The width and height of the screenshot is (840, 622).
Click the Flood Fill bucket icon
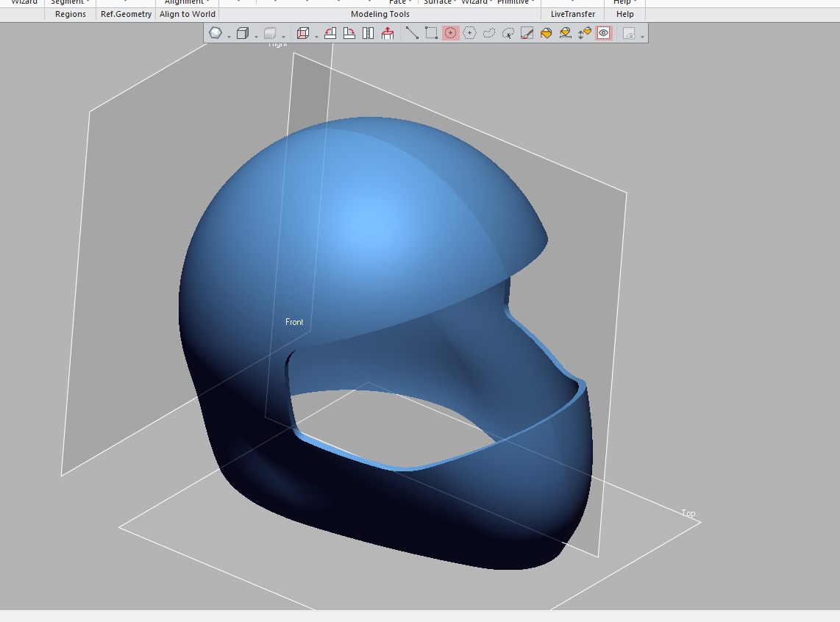tap(546, 33)
